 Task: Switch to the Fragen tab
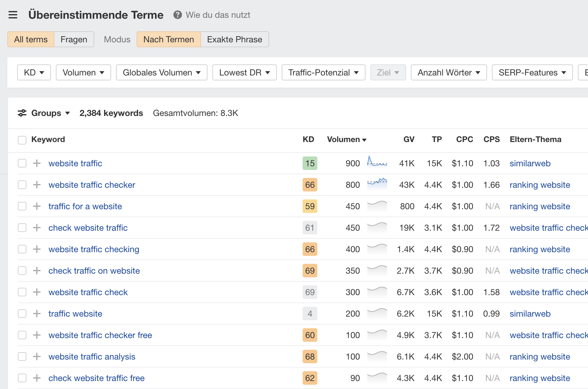coord(74,39)
